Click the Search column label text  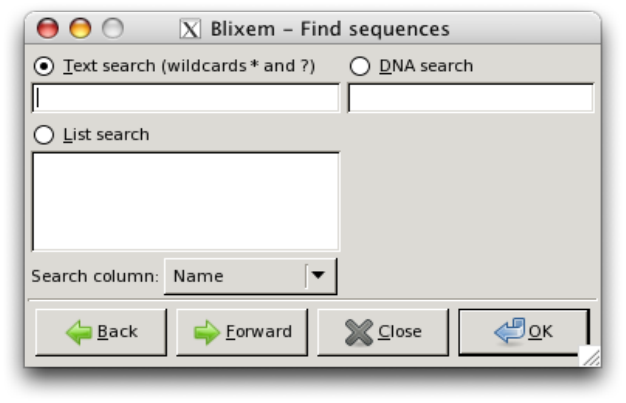point(95,276)
